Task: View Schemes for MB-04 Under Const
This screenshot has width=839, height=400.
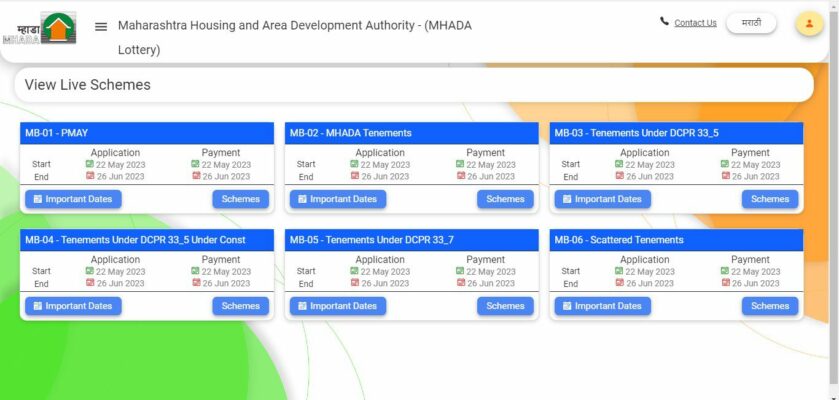Action: [241, 306]
